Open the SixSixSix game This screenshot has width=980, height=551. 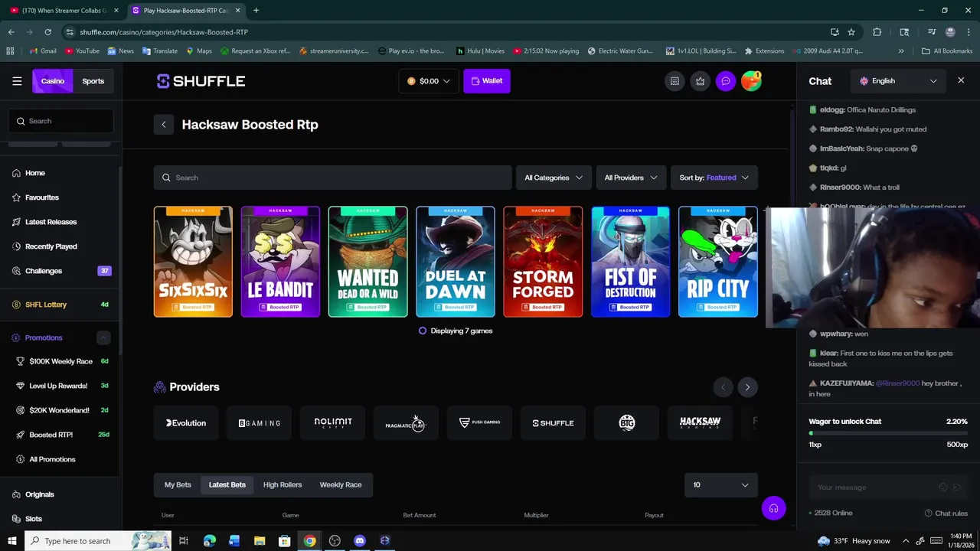click(193, 262)
